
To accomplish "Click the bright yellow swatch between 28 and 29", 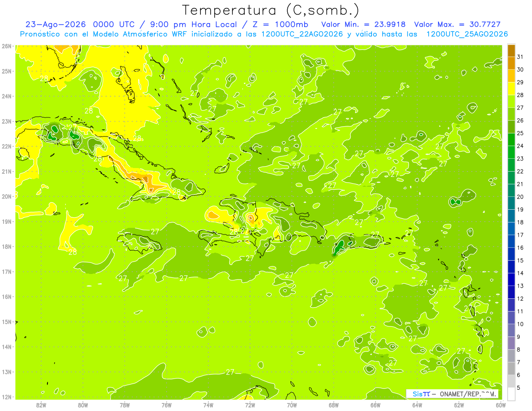I will point(511,89).
